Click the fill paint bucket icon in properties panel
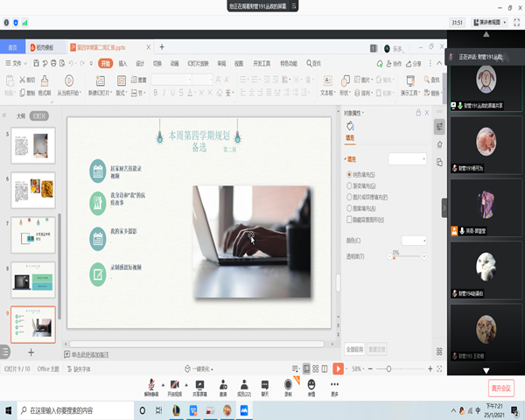Screen dimensions: 525x420 click(350, 126)
